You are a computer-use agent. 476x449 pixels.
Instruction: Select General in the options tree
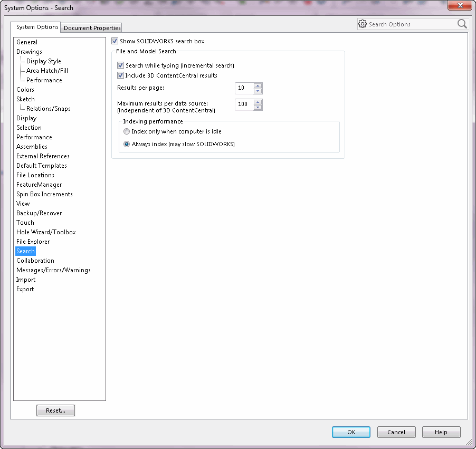click(x=27, y=42)
